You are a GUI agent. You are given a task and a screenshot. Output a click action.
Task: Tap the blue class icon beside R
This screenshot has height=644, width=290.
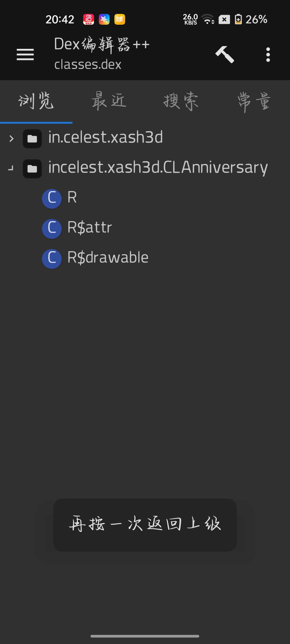point(52,198)
